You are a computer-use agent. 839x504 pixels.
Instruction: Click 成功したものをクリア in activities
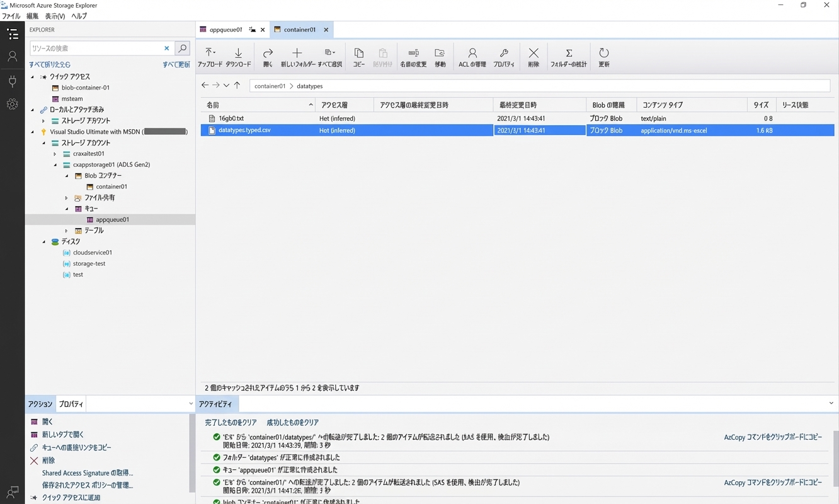coord(292,423)
